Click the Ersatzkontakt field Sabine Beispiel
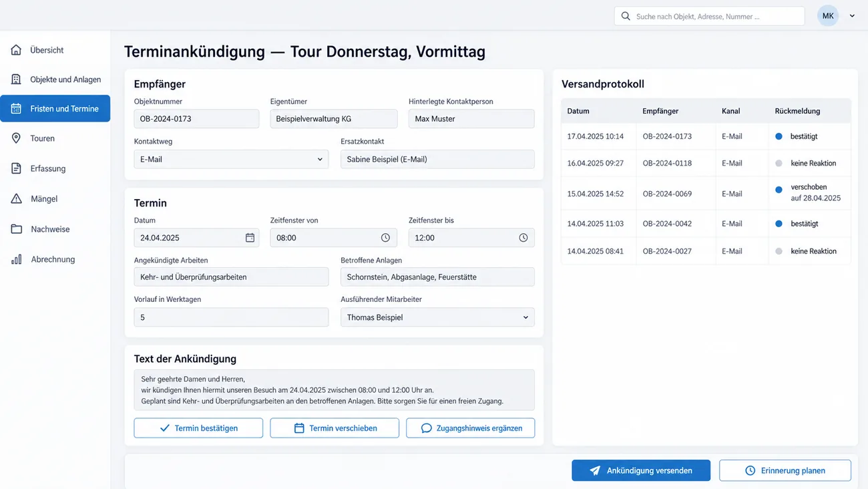This screenshot has width=868, height=489. pyautogui.click(x=437, y=159)
